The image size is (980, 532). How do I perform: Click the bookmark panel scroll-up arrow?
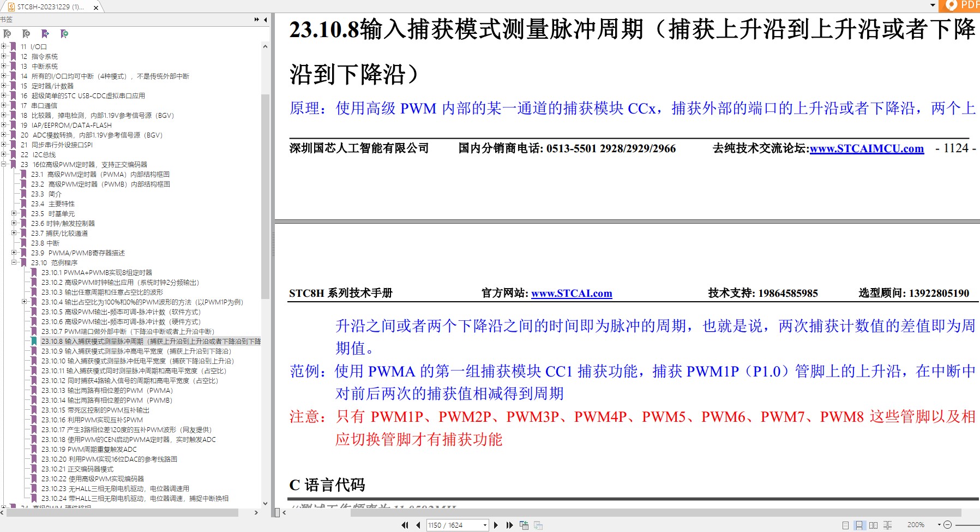point(265,46)
